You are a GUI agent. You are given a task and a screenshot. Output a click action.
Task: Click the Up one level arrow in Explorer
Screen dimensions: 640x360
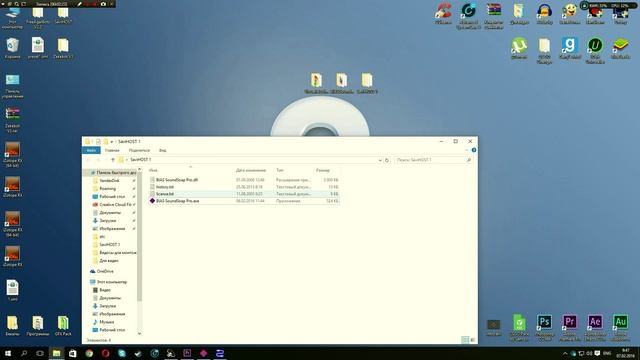click(113, 160)
